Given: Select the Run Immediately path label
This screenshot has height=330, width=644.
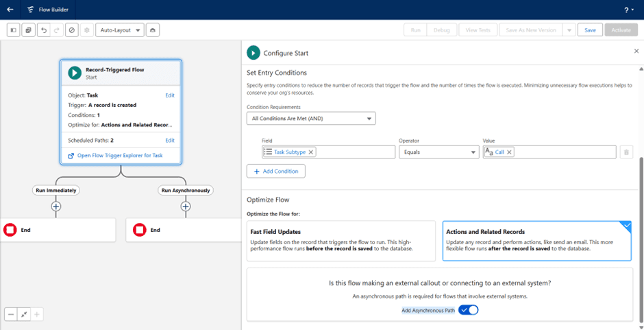Looking at the screenshot, I should (x=56, y=191).
